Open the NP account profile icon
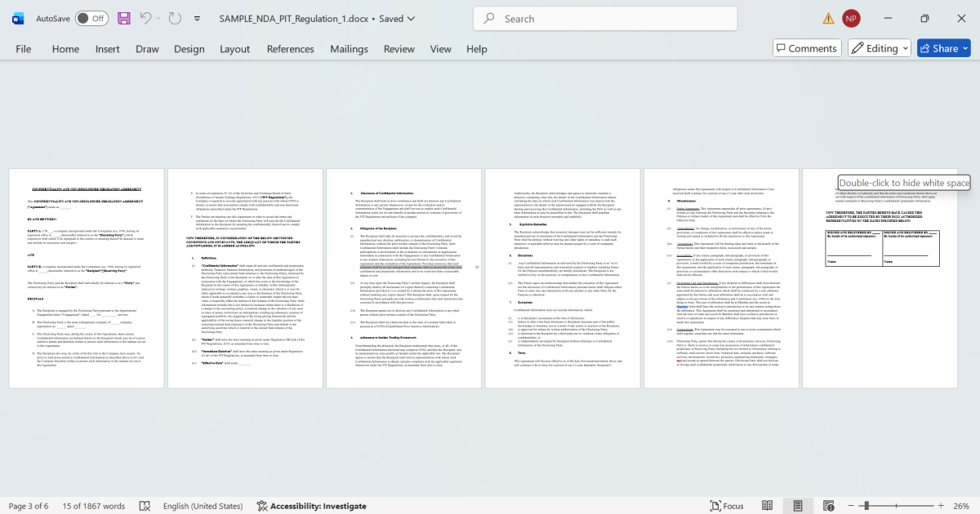980x514 pixels. click(x=851, y=18)
